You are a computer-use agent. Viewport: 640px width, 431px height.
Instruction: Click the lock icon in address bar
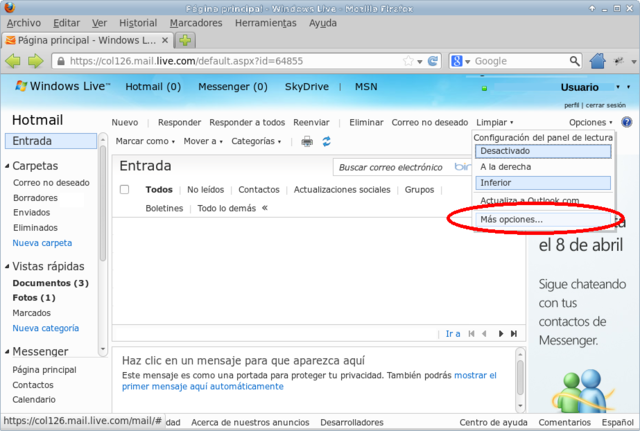click(61, 61)
